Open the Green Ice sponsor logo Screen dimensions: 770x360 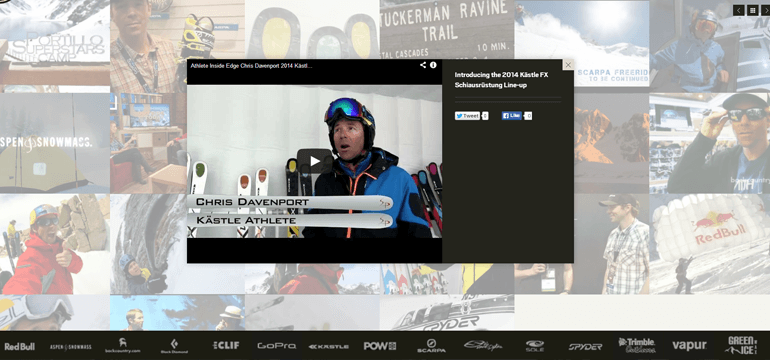point(742,345)
